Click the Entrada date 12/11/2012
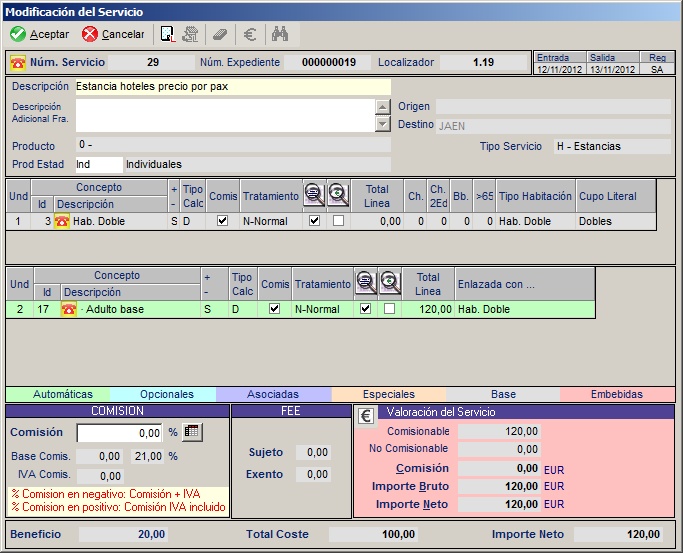 click(x=560, y=69)
